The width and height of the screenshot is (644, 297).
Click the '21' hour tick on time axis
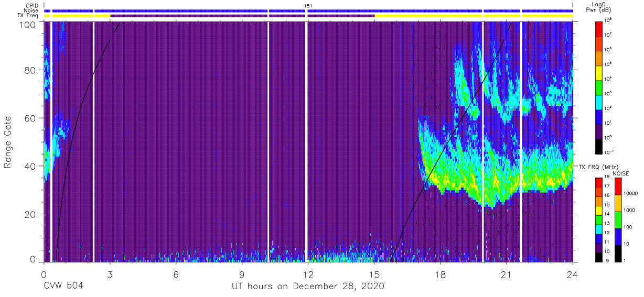pos(507,274)
